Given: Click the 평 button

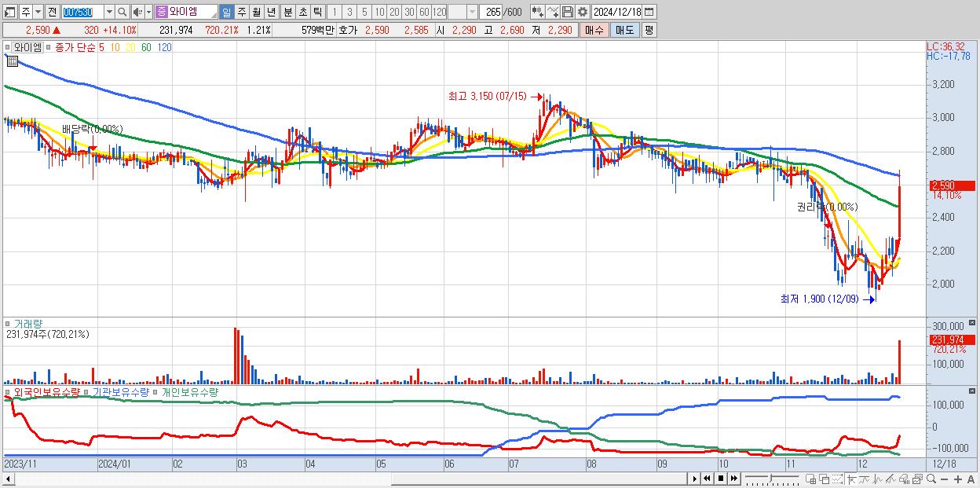Looking at the screenshot, I should click(648, 30).
